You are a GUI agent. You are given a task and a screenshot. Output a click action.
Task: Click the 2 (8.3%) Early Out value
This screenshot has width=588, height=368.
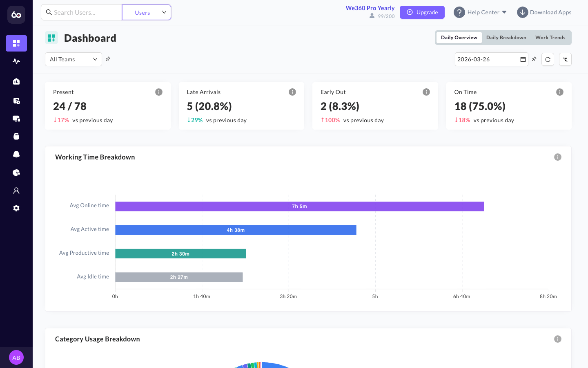pyautogui.click(x=340, y=106)
